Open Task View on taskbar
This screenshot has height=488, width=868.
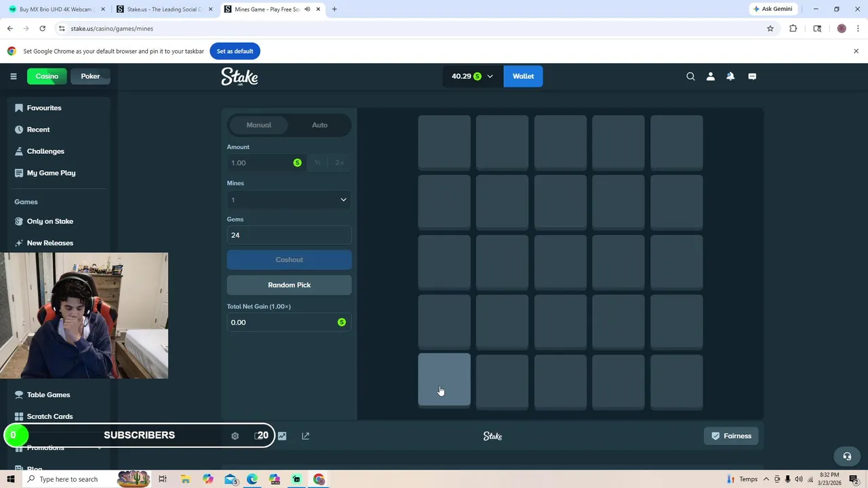tap(163, 479)
